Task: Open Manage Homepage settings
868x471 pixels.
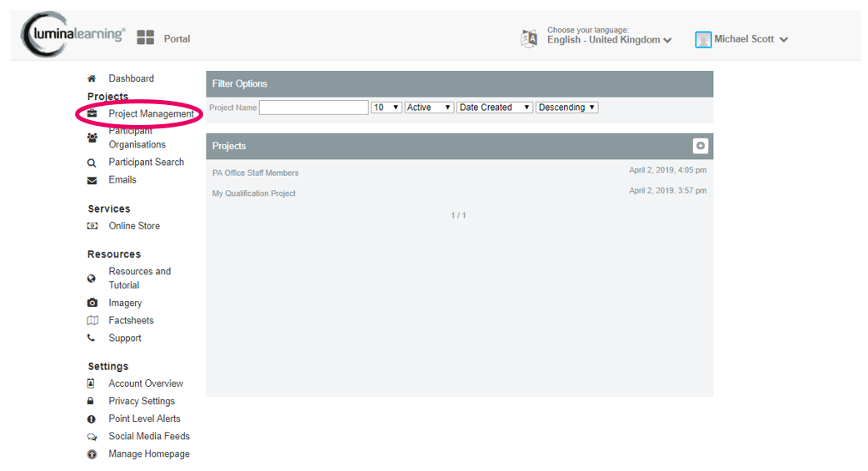Action: click(149, 453)
